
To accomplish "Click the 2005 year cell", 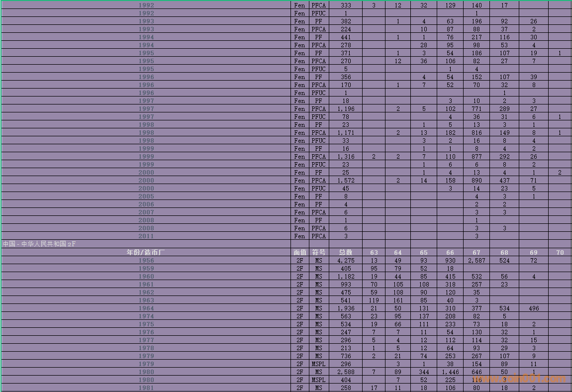I will [146, 196].
